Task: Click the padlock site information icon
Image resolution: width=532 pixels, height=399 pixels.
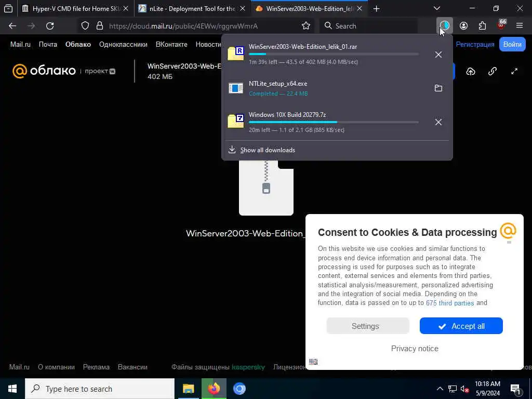Action: tap(99, 26)
